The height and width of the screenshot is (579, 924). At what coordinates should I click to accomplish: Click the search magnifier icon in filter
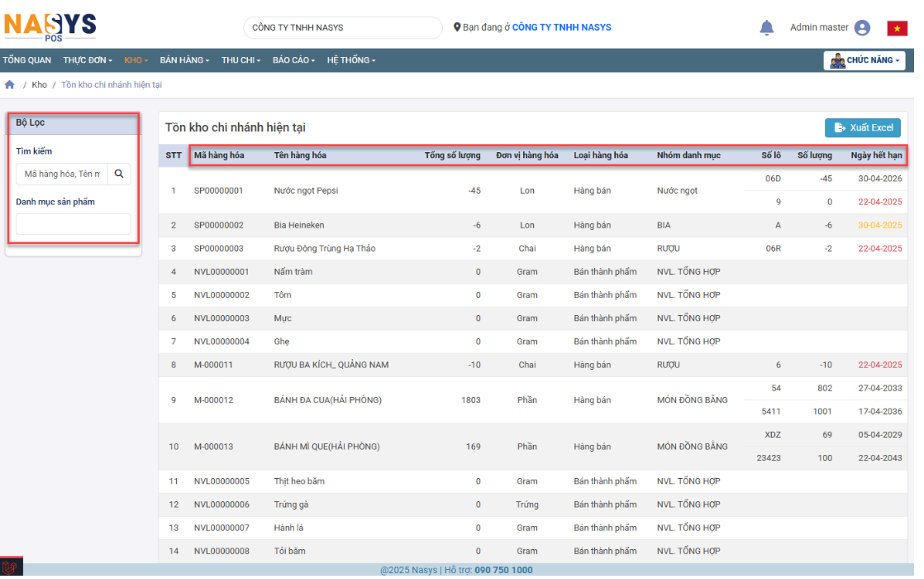tap(119, 174)
